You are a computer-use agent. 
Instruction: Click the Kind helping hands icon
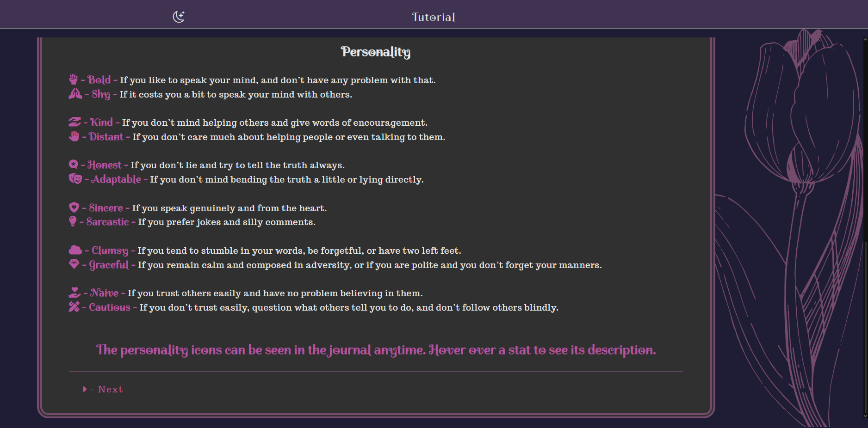[x=74, y=122]
